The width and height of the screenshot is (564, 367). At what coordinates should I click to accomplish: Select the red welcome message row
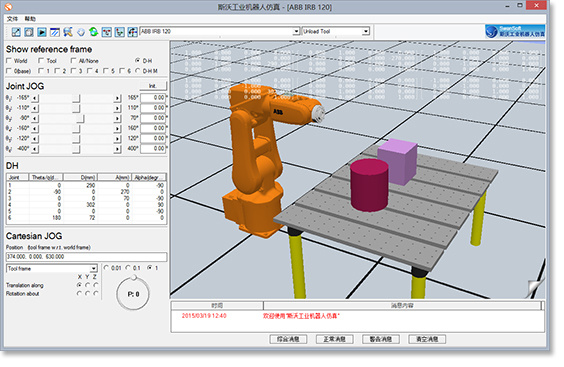358,316
